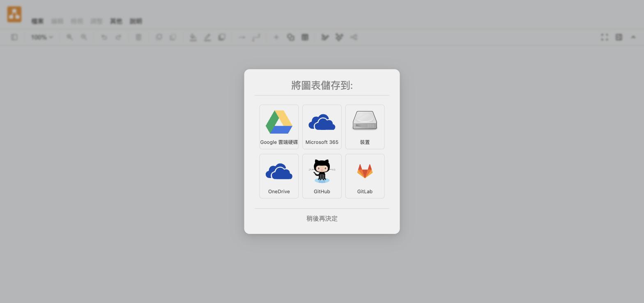Screen dimensions: 644x303
Task: Open the waypoints style dropdown
Action: coord(256,37)
